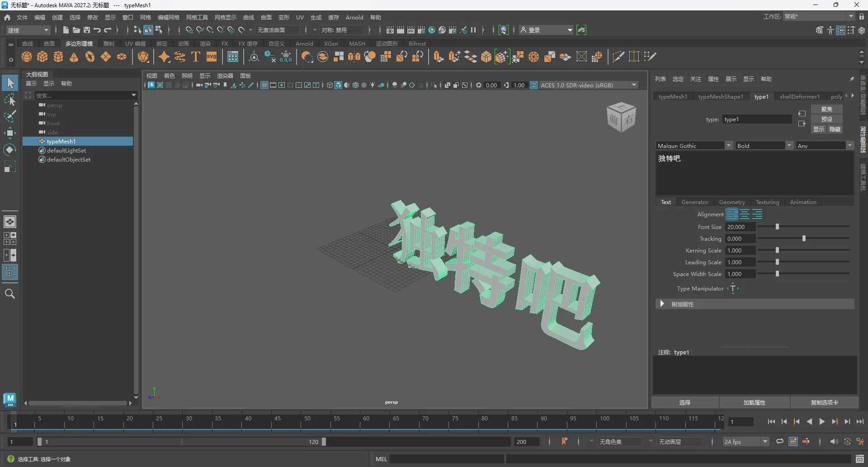868x467 pixels.
Task: Toggle the viewport grid display
Action: [264, 85]
